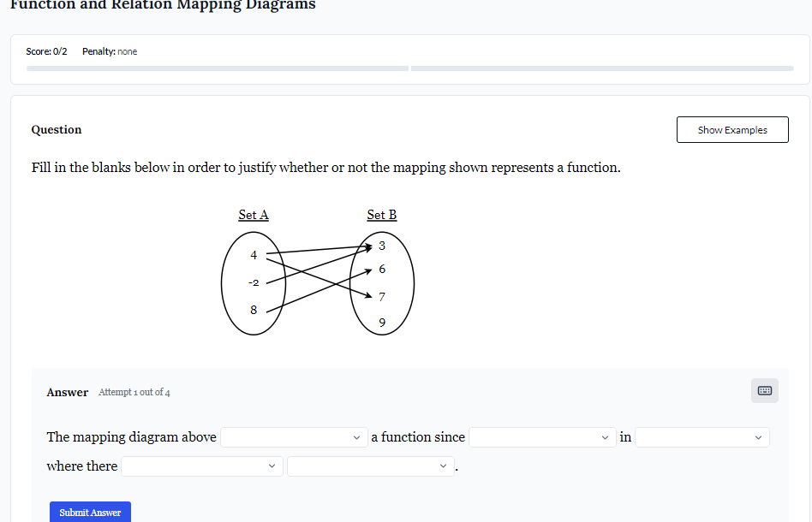The image size is (812, 522).
Task: Click the chevron of the 'where there' dropdown
Action: tap(272, 466)
